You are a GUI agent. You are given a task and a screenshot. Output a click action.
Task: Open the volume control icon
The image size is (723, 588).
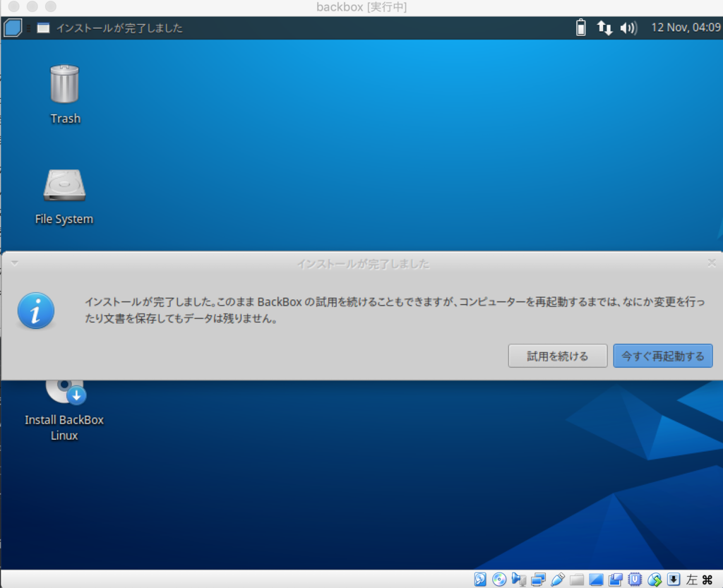coord(628,28)
